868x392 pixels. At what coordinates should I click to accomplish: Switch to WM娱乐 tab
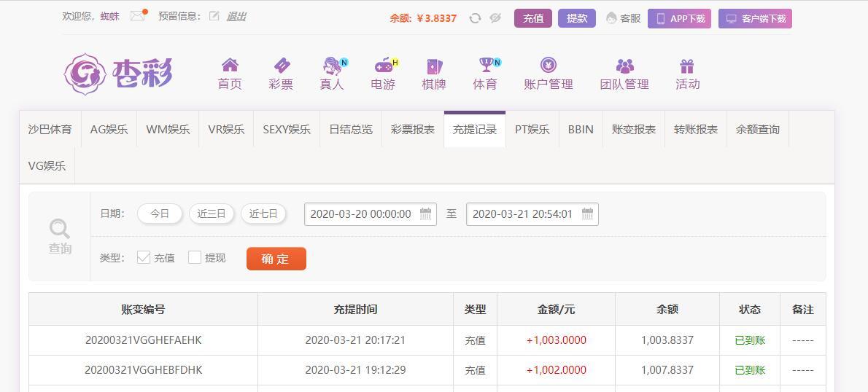coord(168,130)
